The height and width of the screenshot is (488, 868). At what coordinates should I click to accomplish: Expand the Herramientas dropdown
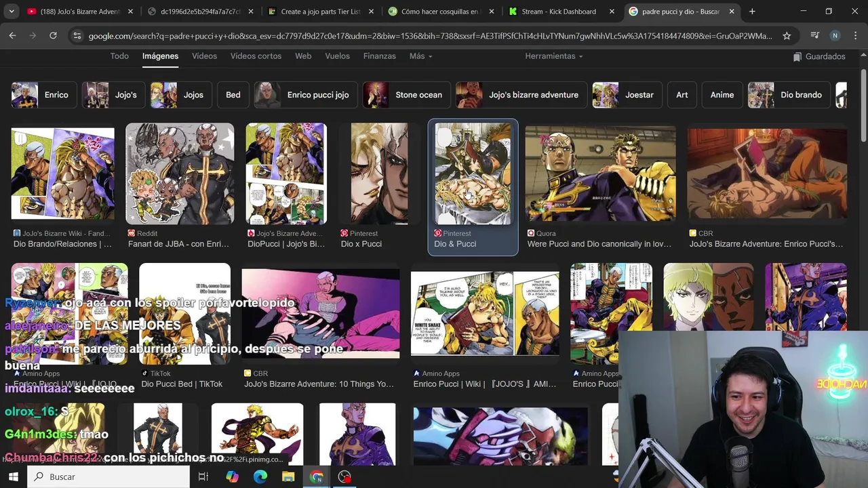pyautogui.click(x=553, y=56)
